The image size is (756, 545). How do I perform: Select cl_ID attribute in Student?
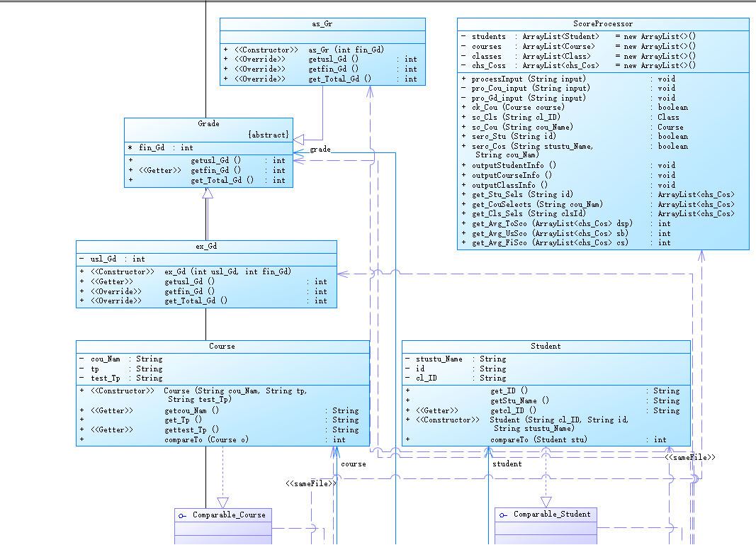pos(456,378)
